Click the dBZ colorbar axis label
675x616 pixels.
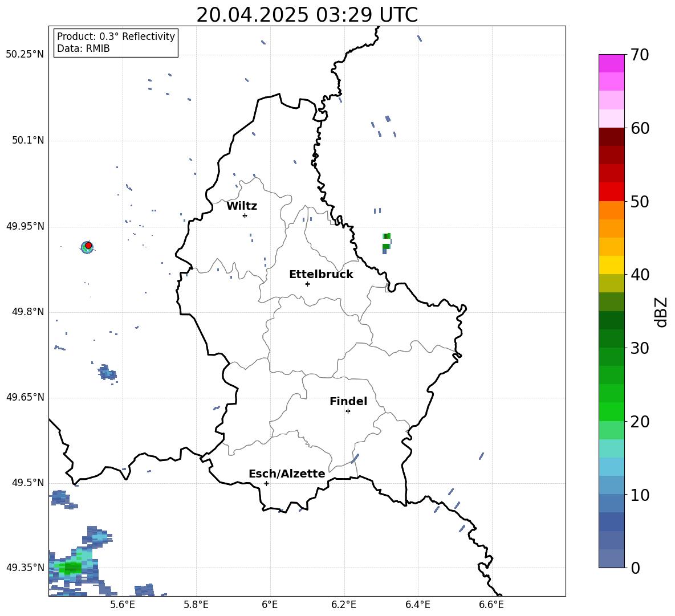coord(661,312)
